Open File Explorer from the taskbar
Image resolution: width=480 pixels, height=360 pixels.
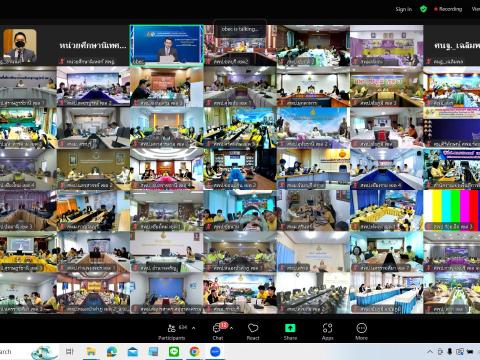click(91, 352)
